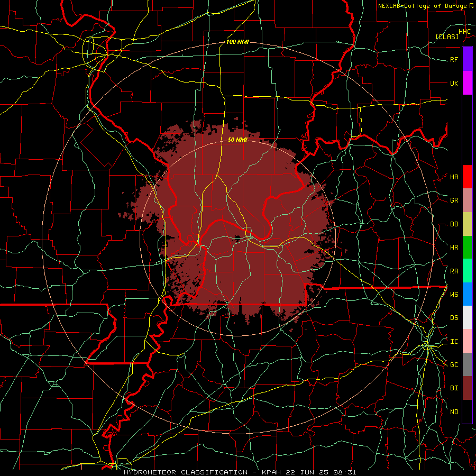Click the HHC product code label

464,32
